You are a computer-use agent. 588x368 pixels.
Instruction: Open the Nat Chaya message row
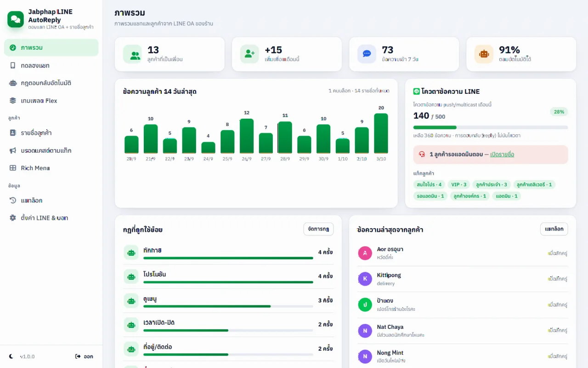463,330
